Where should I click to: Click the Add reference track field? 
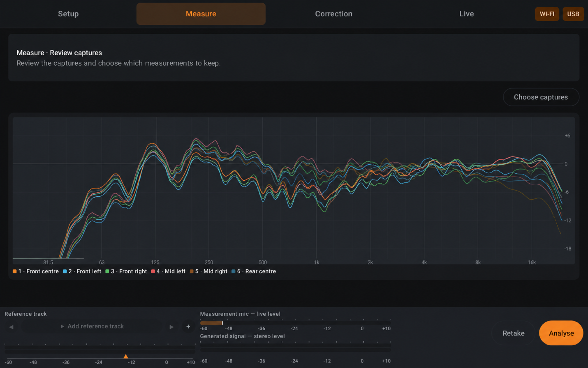[92, 326]
